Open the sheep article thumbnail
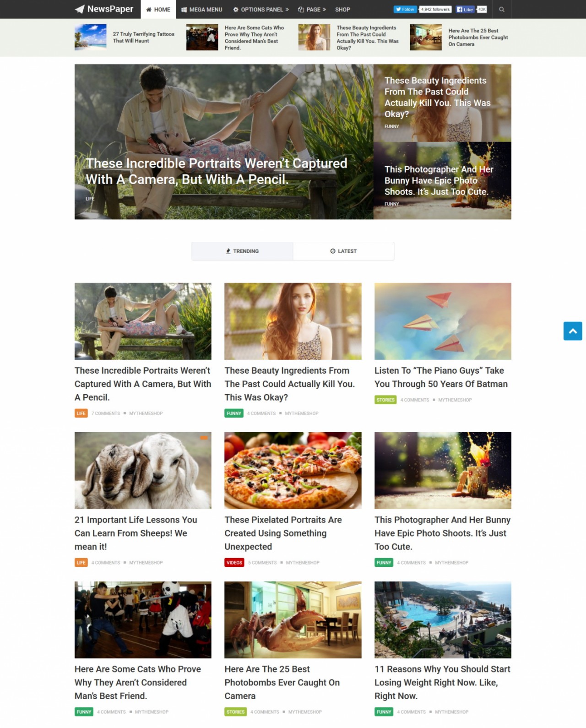 point(143,470)
